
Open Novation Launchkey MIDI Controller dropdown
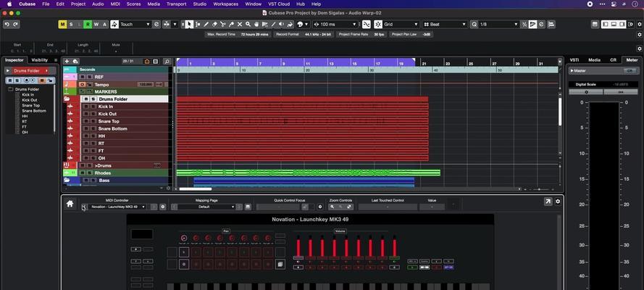click(118, 207)
